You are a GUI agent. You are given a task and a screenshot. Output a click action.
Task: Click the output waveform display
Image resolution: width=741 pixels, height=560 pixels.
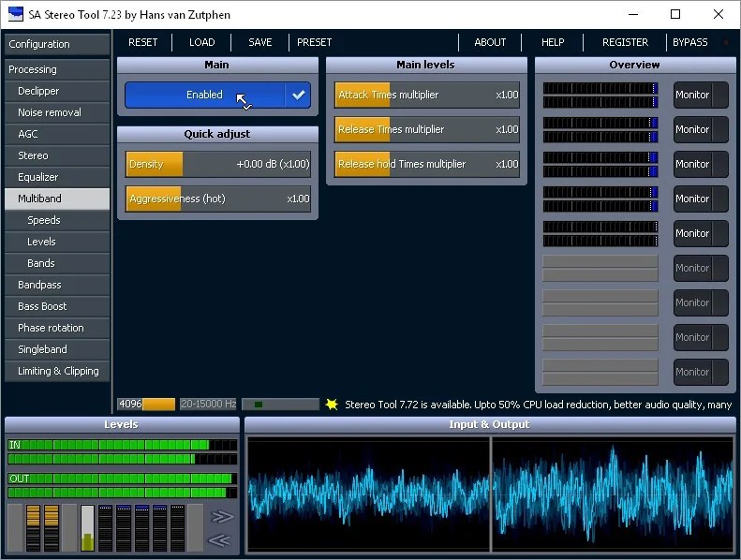point(613,494)
